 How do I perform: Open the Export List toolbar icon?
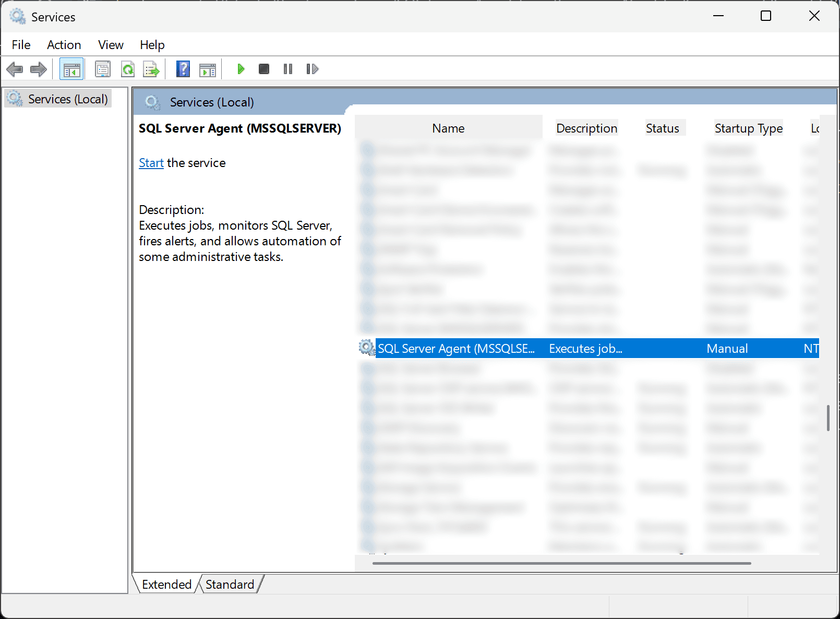tap(151, 69)
